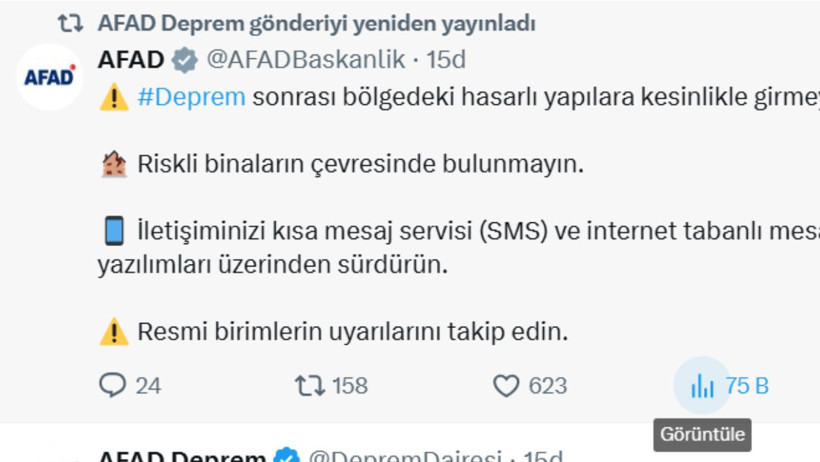Click the verified badge next to AFAD
This screenshot has width=820, height=462.
coord(183,60)
